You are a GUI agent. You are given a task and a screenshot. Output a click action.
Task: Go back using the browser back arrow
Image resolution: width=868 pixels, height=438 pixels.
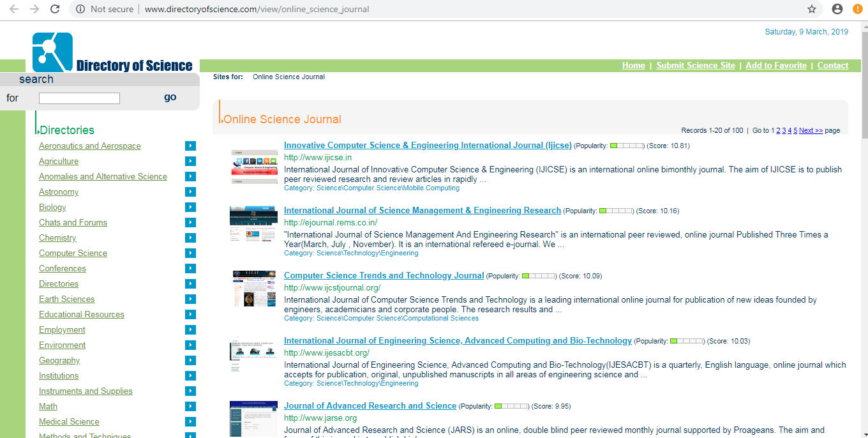(13, 9)
